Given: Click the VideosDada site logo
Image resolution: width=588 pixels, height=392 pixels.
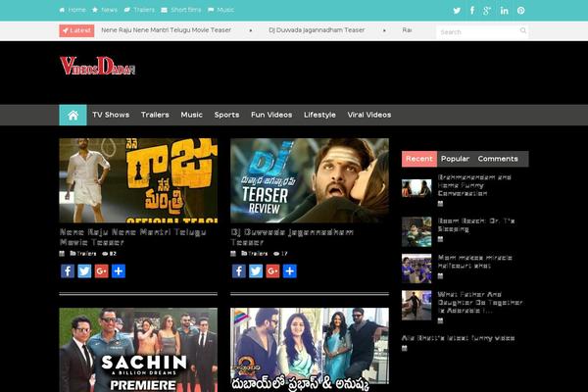Looking at the screenshot, I should (x=97, y=66).
